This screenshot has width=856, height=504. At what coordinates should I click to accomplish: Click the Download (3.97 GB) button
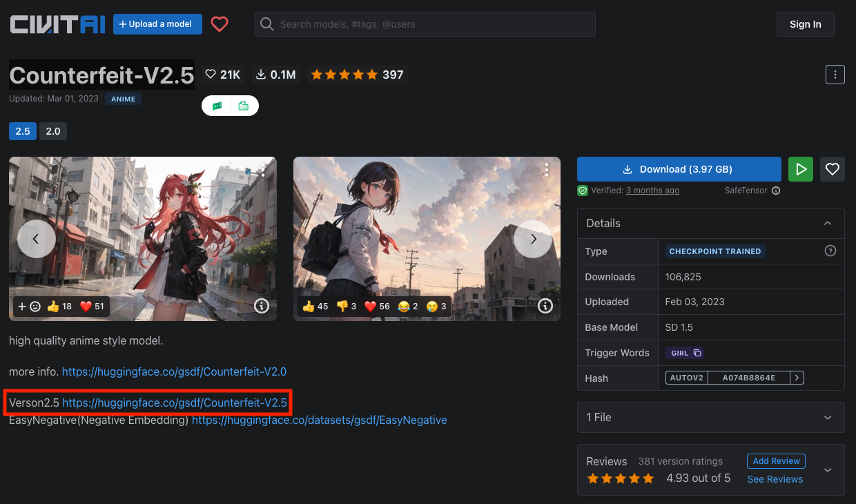pyautogui.click(x=679, y=169)
